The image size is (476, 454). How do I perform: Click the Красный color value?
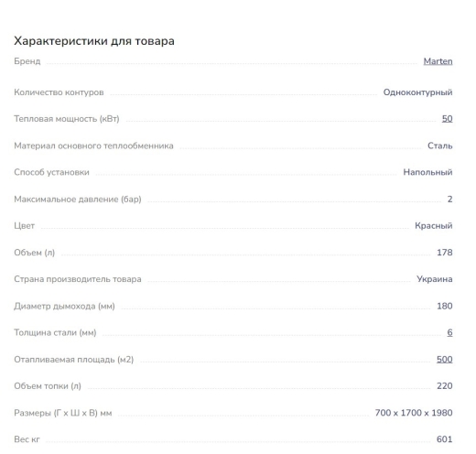[x=433, y=226]
